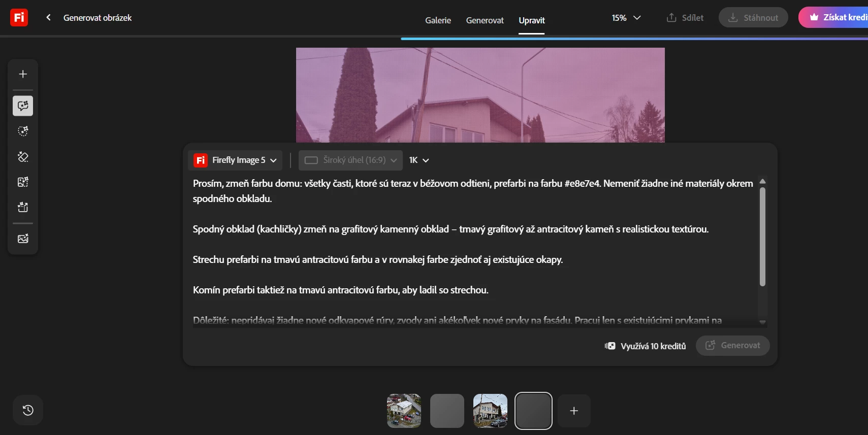Select the first blank gray thumbnail
The height and width of the screenshot is (435, 868).
(x=447, y=411)
